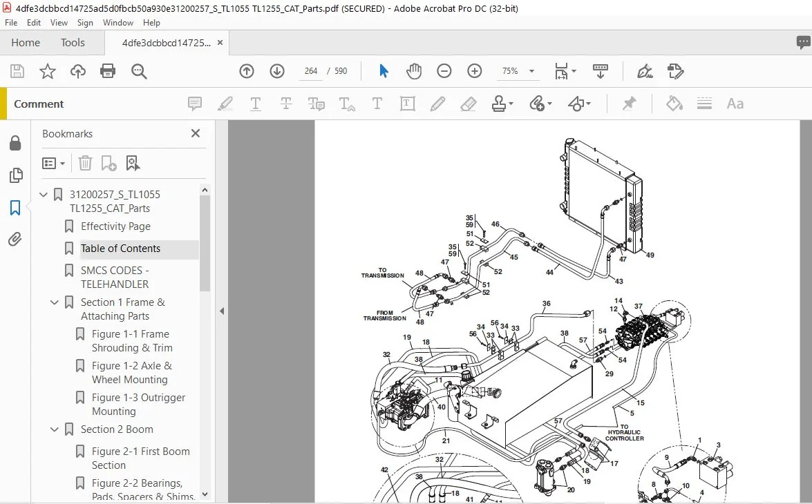Open the color picker fill bucket
The width and height of the screenshot is (812, 504).
[674, 104]
